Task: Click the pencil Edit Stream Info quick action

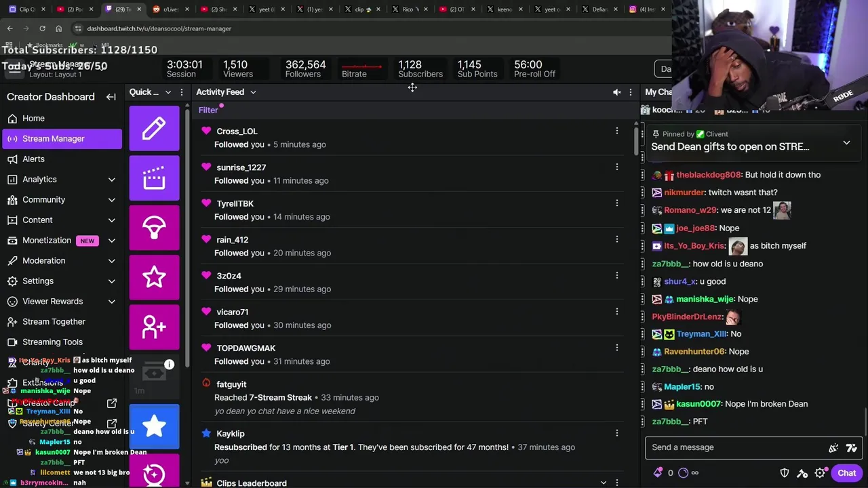Action: coord(154,128)
